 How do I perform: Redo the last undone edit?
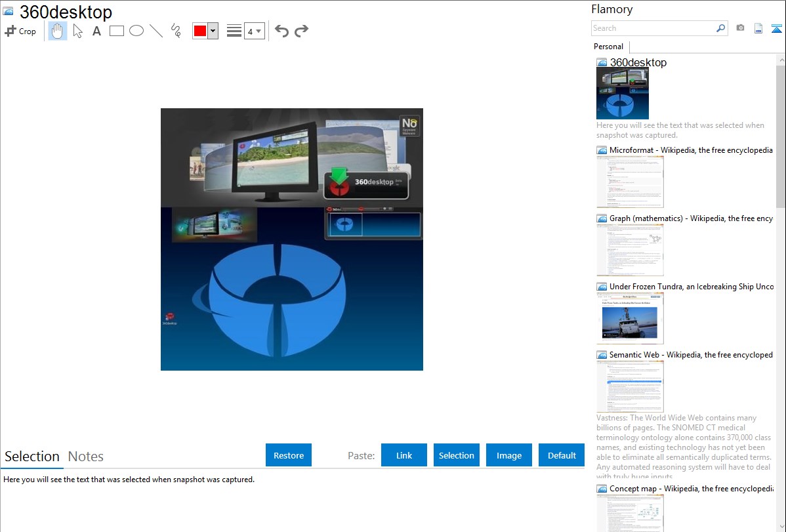[x=301, y=31]
